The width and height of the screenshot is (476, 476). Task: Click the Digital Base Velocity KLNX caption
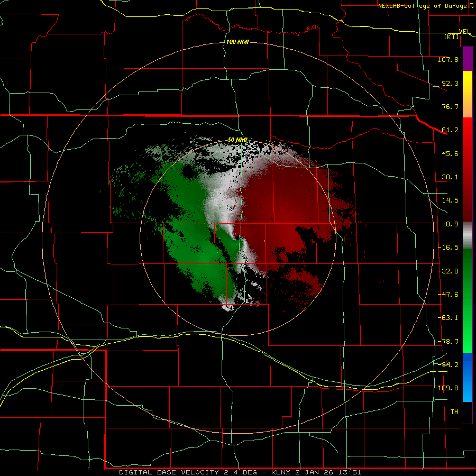240,472
